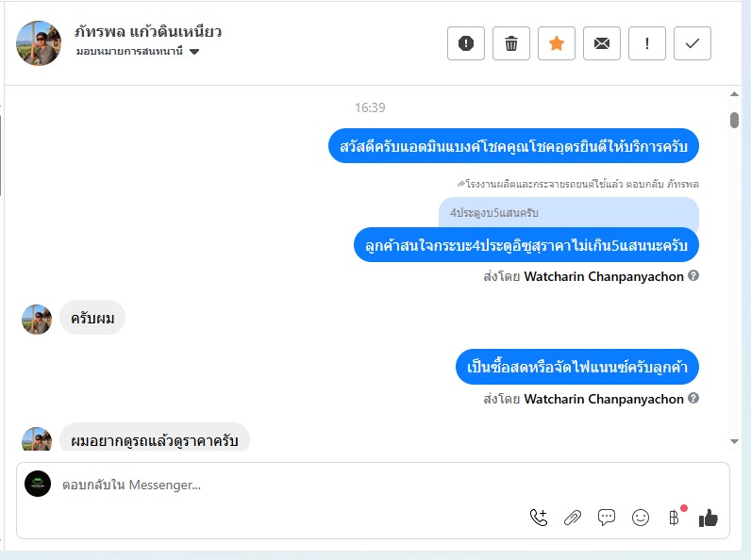Open the มอบหมายการสนทนานี้ assignment menu
751x560 pixels.
pos(138,51)
